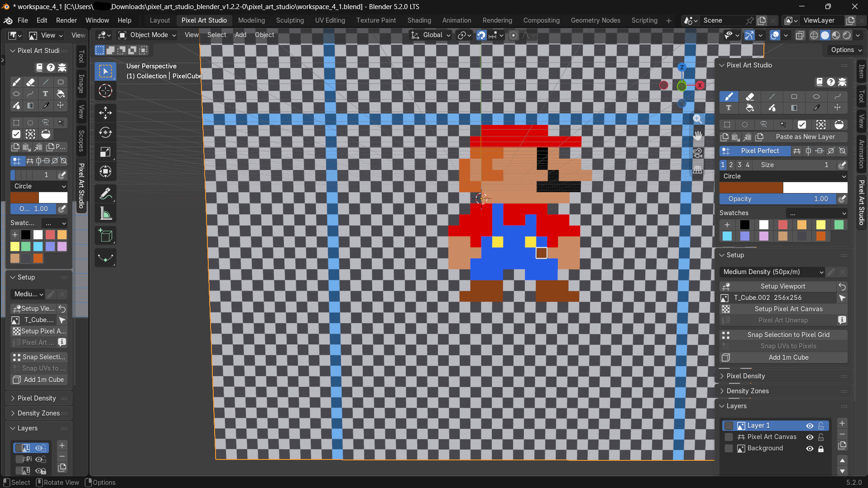
Task: Toggle the lock on the Background layer
Action: [821, 449]
